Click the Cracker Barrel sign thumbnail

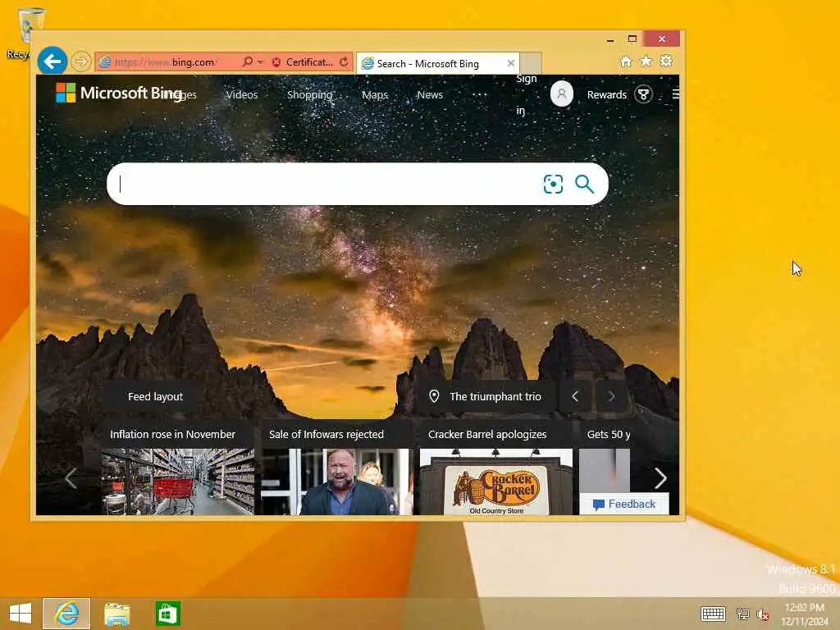495,482
